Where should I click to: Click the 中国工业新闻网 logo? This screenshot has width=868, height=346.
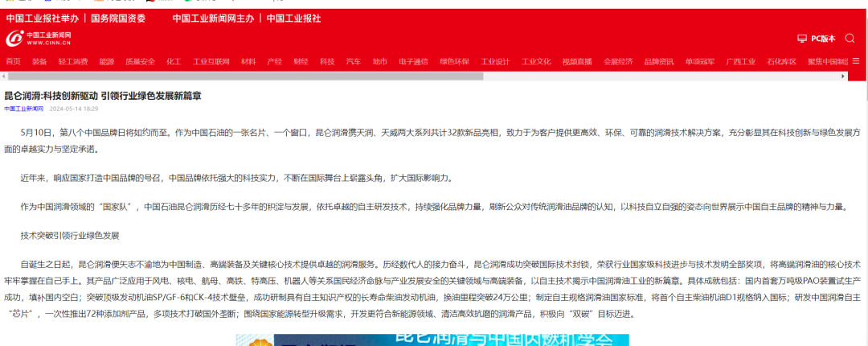coord(39,38)
